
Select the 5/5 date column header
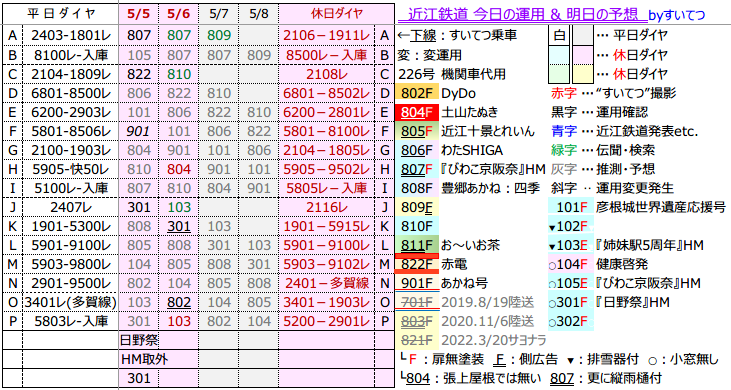click(x=138, y=14)
